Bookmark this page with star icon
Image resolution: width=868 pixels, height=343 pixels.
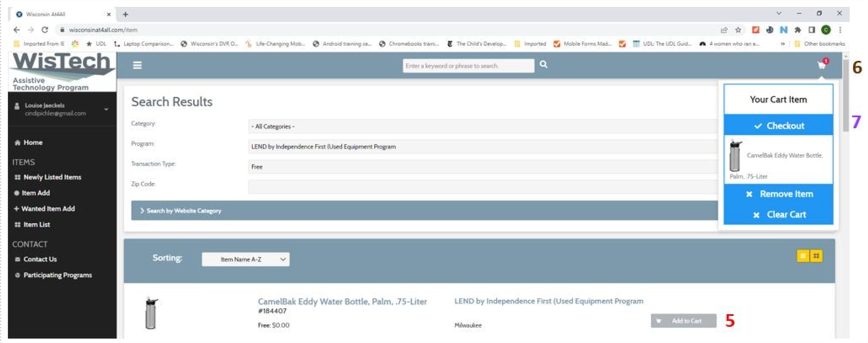pyautogui.click(x=738, y=29)
